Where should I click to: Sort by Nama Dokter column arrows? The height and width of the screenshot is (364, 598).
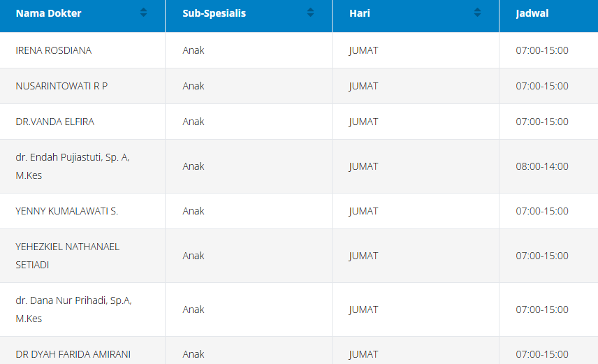(x=143, y=13)
